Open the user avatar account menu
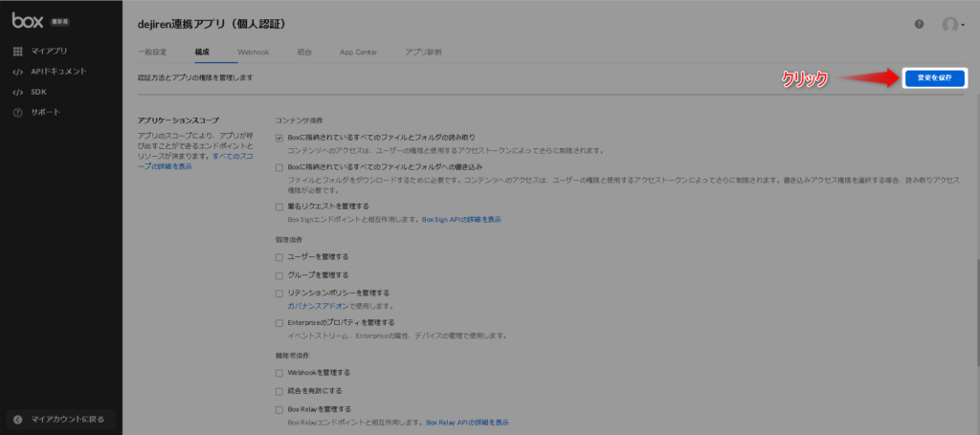Screen dimensions: 980x435 952,25
